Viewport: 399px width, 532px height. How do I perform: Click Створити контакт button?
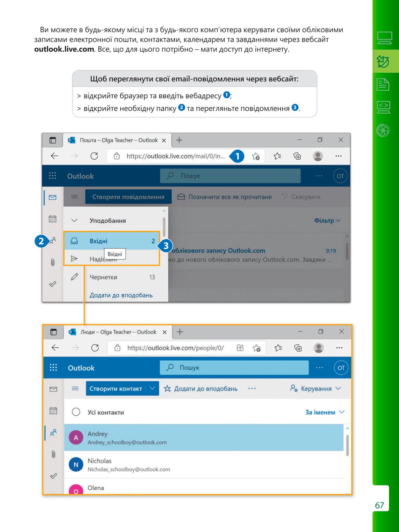pos(116,389)
